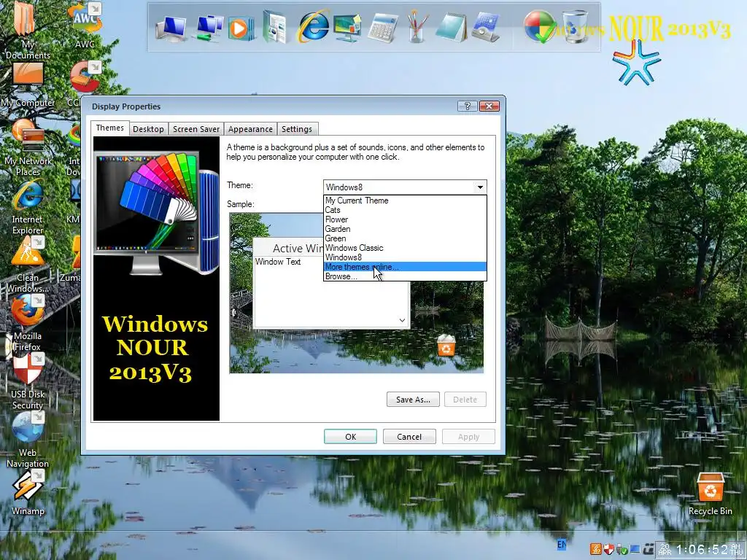The image size is (747, 560).
Task: Select the Green theme
Action: tap(405, 238)
